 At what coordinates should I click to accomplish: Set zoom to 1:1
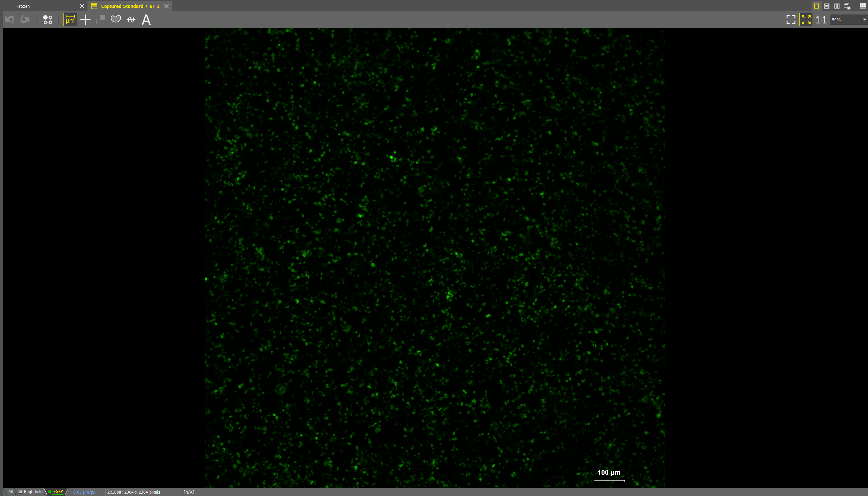(x=821, y=20)
